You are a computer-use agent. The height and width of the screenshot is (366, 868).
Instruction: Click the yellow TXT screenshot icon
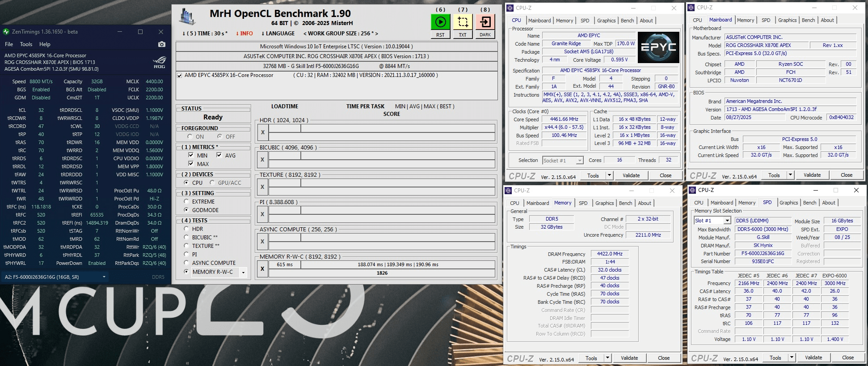463,22
